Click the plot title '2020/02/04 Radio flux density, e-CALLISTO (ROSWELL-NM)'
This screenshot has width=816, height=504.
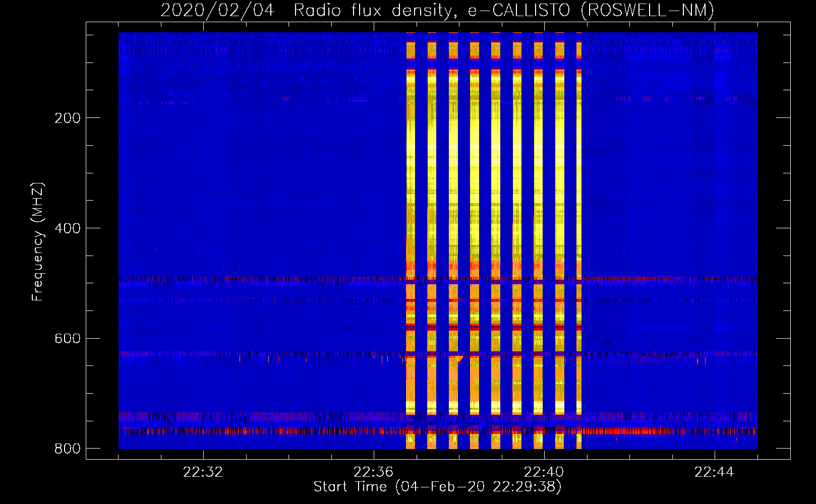coord(437,10)
